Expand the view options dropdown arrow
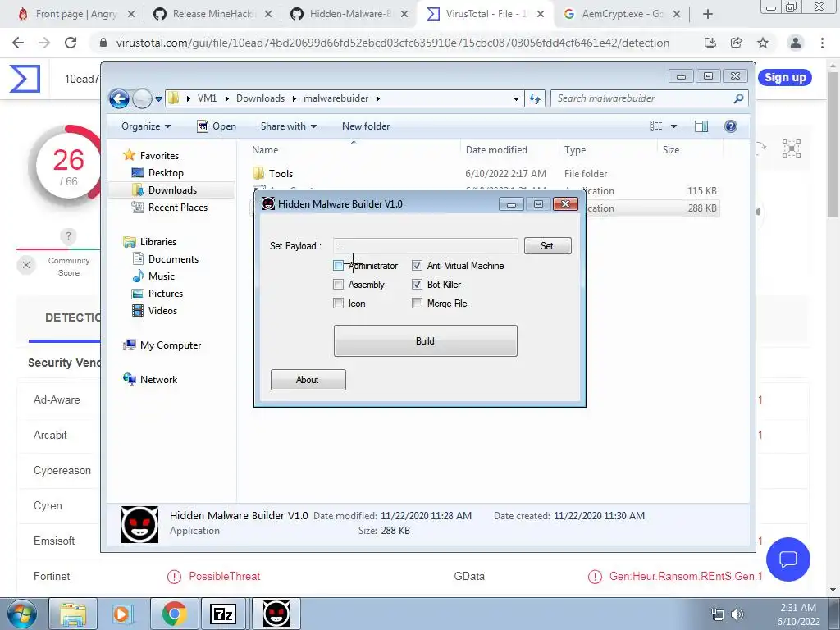840x630 pixels. [674, 126]
